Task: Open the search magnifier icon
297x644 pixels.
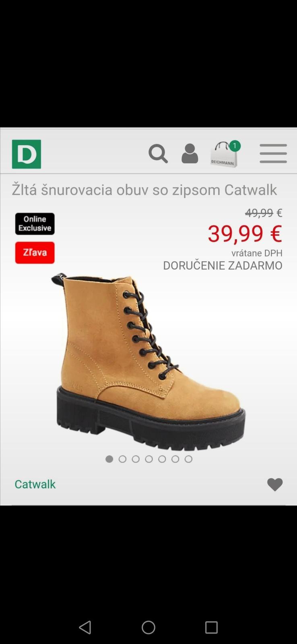Action: point(158,154)
